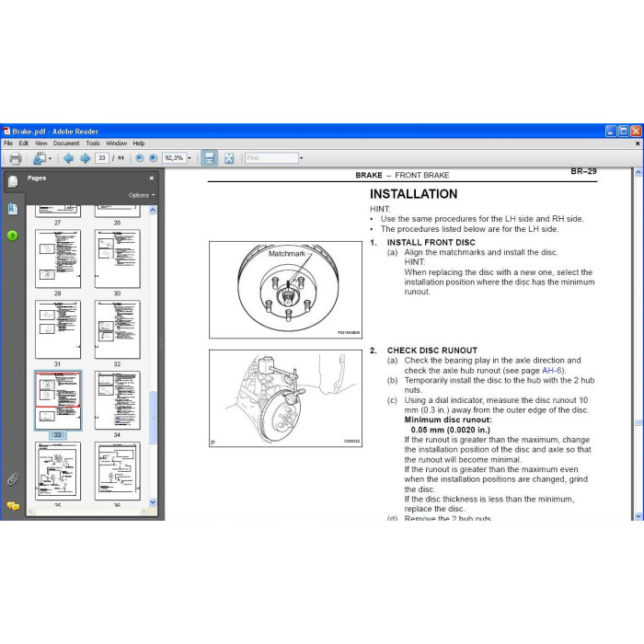The image size is (644, 644).
Task: Open the green How To help icon
Action: pos(13,236)
